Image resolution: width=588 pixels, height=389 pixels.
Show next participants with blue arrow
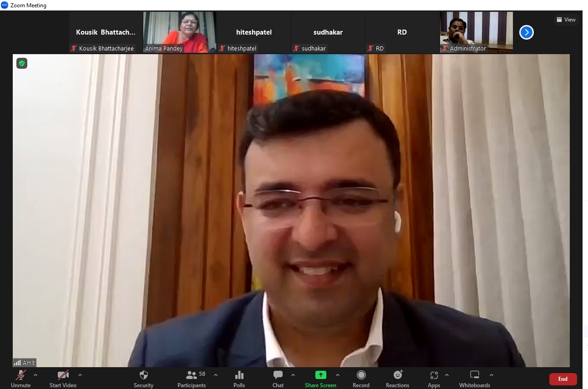[x=527, y=32]
